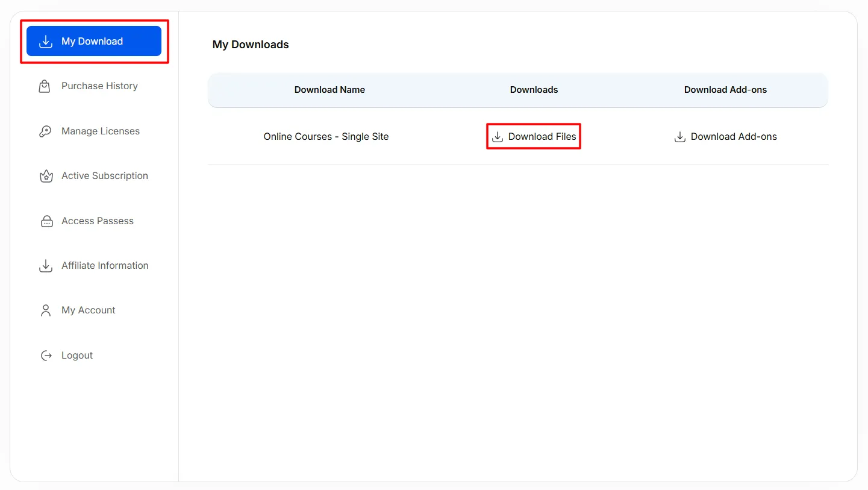Click the person icon beside My Account

45,310
